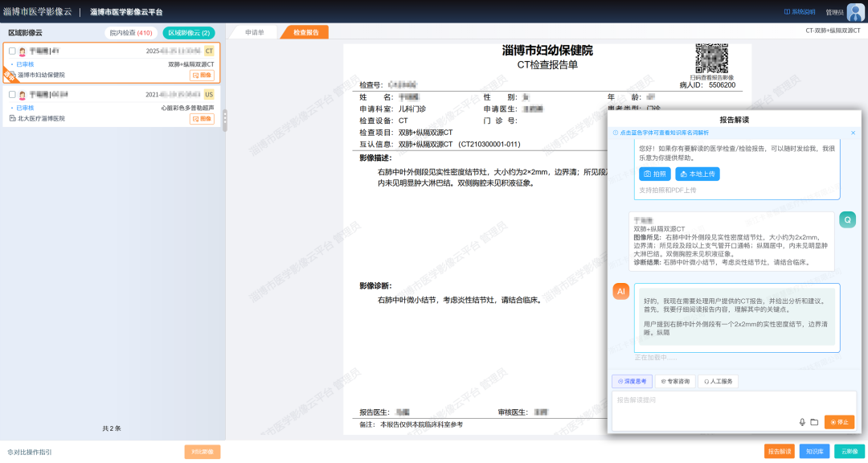This screenshot has width=868, height=463.
Task: Open the 对比操作指引 help link
Action: (x=30, y=452)
